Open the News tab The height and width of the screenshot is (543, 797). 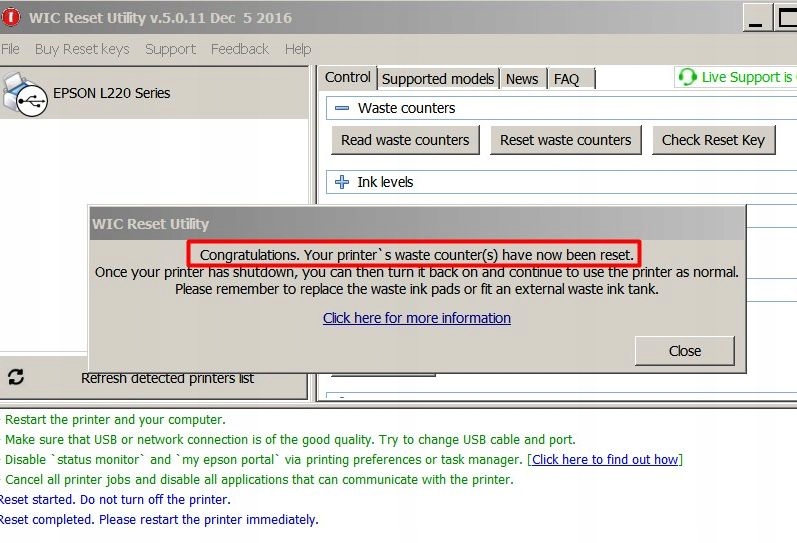[x=522, y=79]
